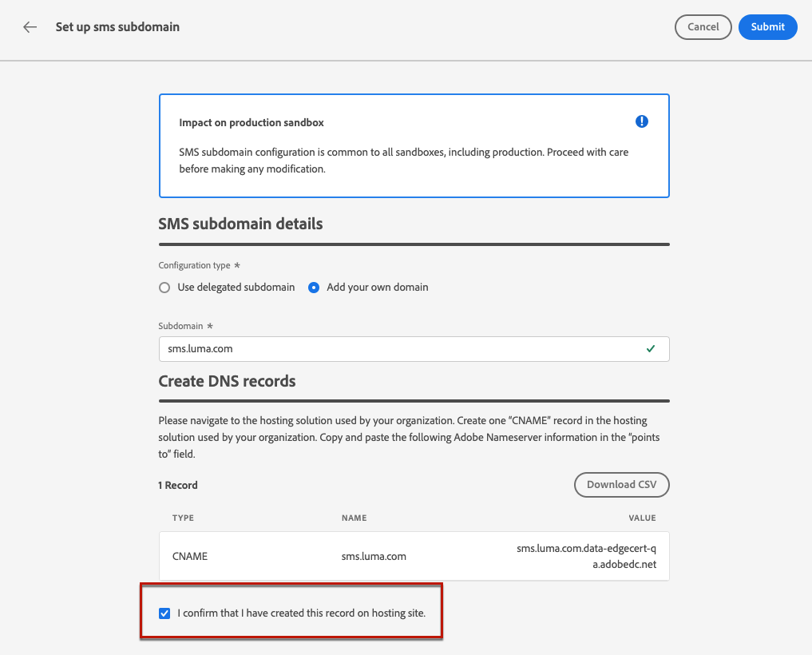
Task: Click the Impact on production sandbox heading
Action: pyautogui.click(x=252, y=123)
